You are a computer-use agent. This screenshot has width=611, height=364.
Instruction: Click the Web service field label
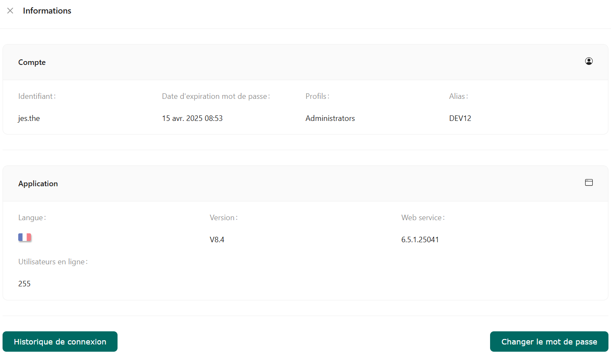coord(423,218)
